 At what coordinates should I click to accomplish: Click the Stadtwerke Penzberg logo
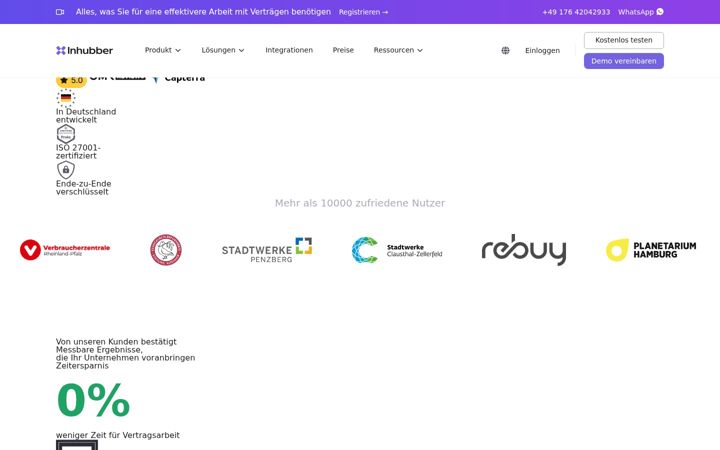click(267, 250)
